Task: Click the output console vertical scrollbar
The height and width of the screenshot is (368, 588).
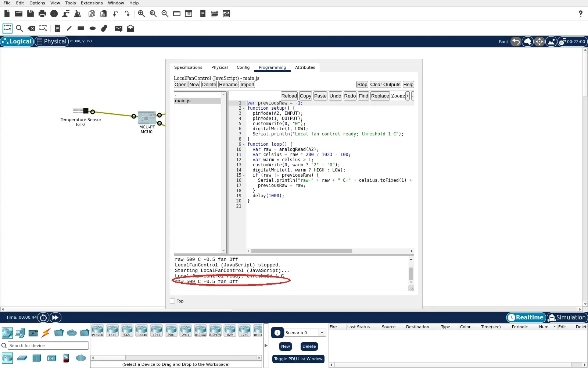Action: pyautogui.click(x=411, y=273)
